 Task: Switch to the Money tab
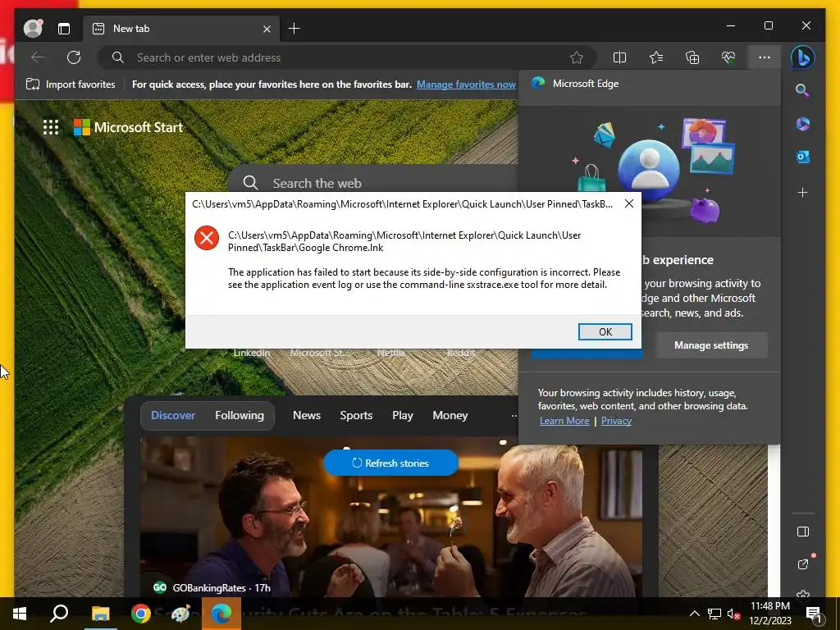[x=450, y=415]
